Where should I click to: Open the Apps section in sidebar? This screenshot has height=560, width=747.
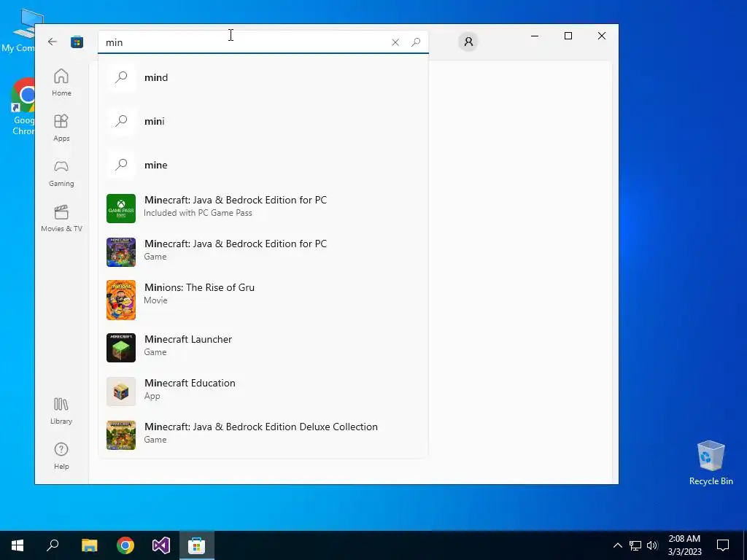61,128
